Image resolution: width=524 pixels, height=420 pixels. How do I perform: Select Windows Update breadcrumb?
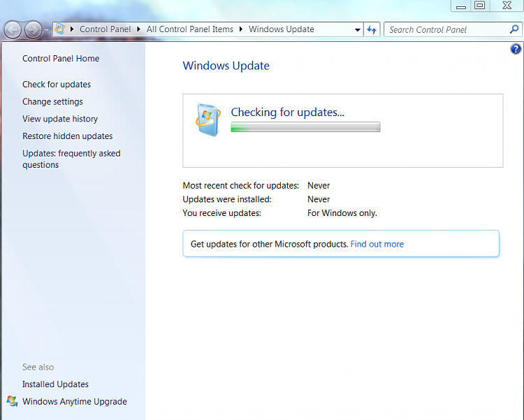pos(281,29)
